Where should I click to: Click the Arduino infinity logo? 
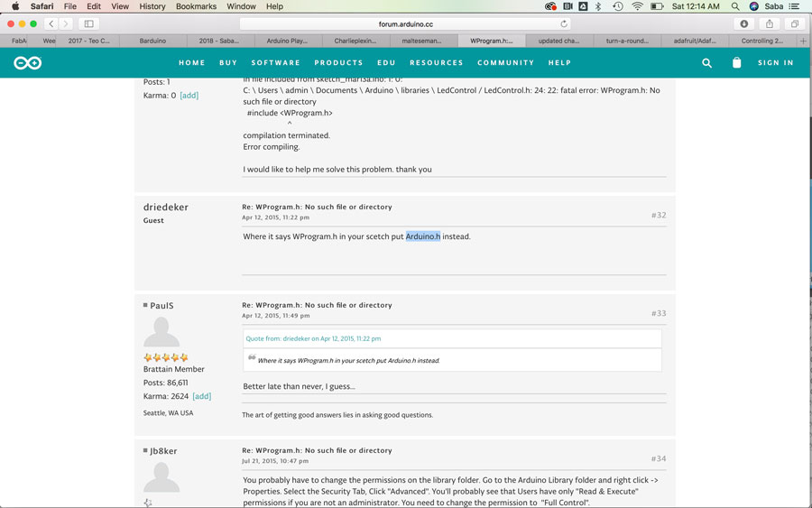pos(27,63)
